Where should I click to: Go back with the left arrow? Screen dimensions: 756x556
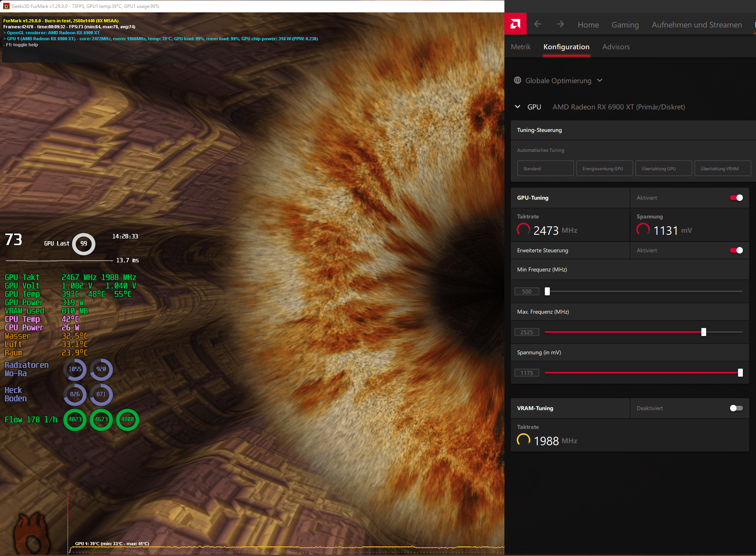click(x=537, y=24)
